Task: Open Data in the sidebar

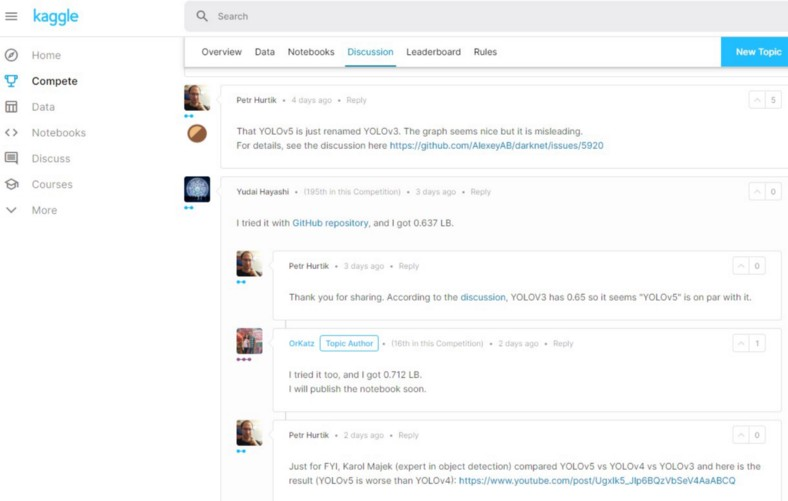Action: [x=43, y=107]
